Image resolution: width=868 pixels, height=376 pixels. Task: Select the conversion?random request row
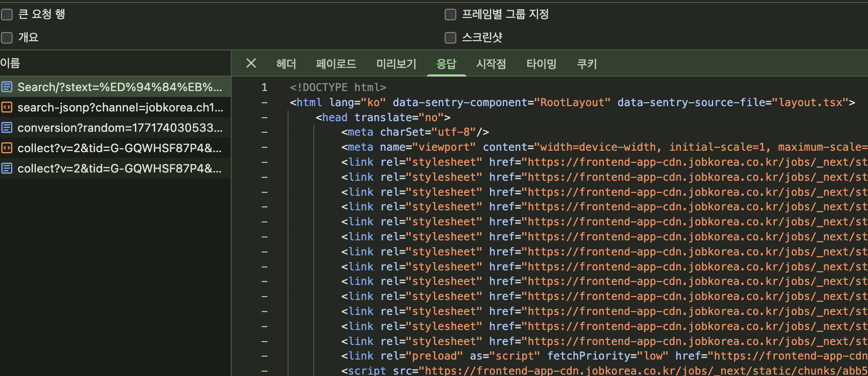(115, 128)
